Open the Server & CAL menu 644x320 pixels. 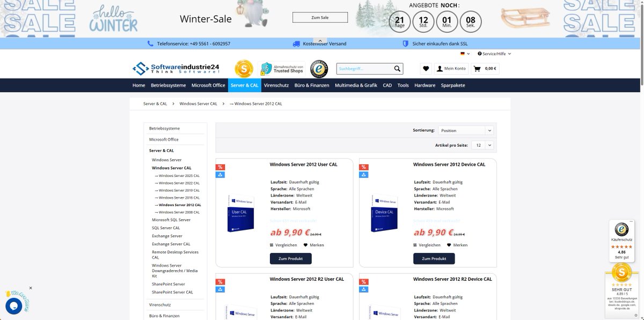point(244,85)
